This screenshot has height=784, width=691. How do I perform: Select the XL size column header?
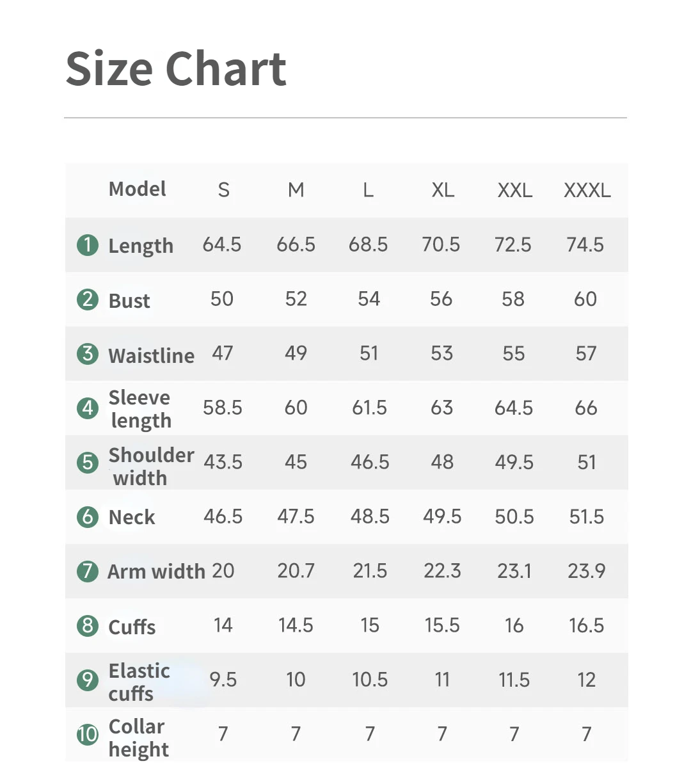443,190
